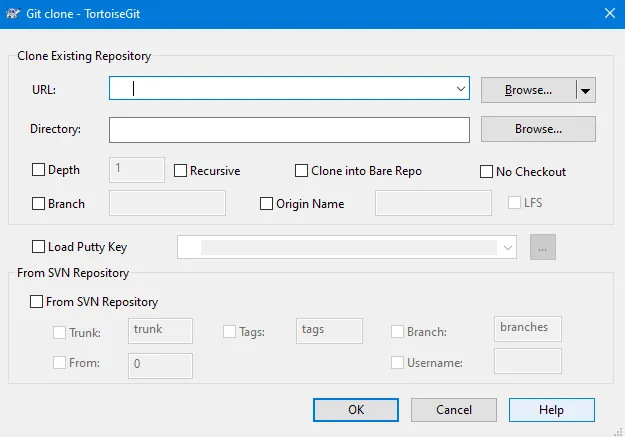Screen dimensions: 625x437
Task: Click the tags text field
Action: pos(329,331)
